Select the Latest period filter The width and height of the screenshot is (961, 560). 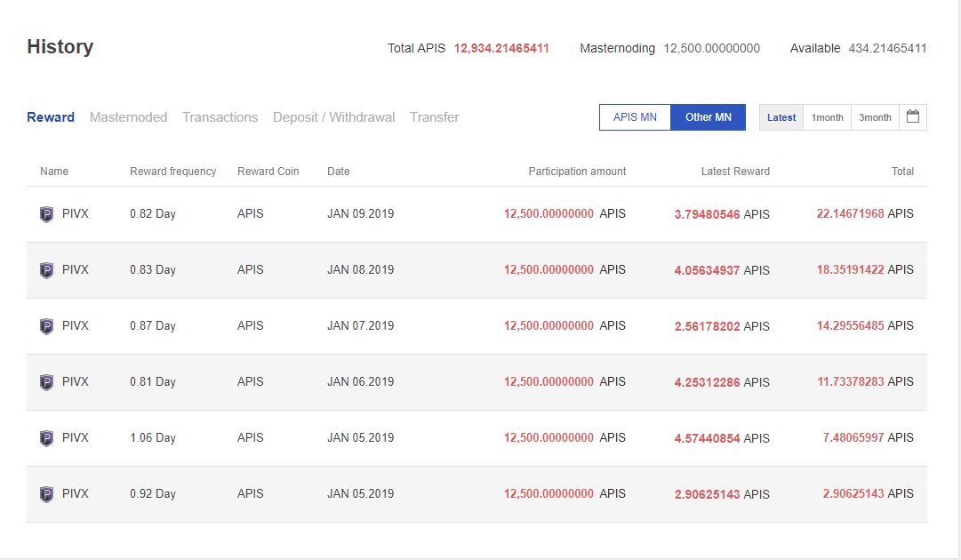[x=781, y=117]
